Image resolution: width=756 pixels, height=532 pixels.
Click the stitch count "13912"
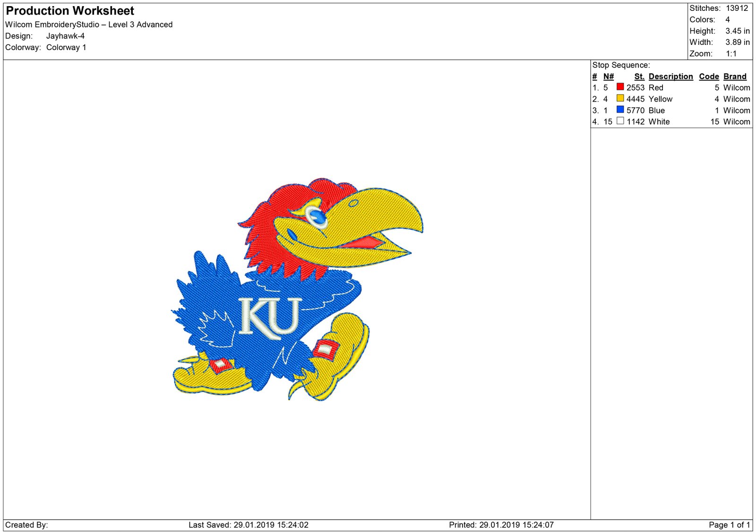pyautogui.click(x=737, y=8)
